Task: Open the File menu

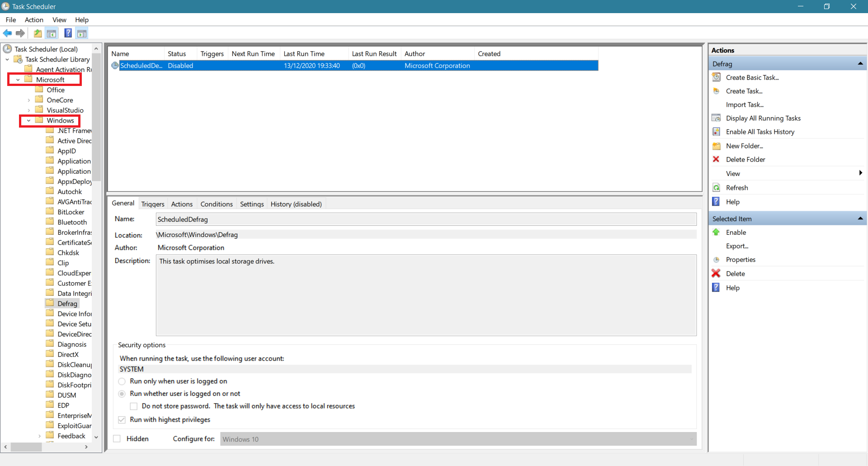Action: (x=11, y=19)
